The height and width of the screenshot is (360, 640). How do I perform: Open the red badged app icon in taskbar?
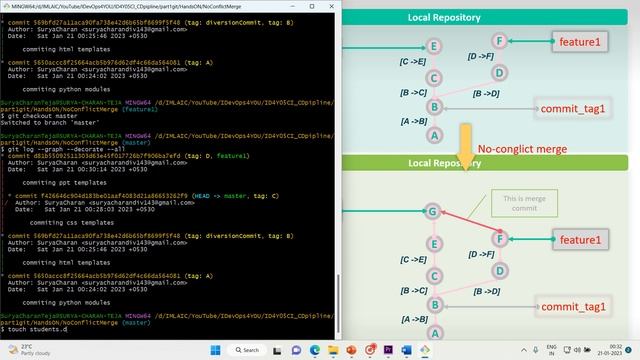point(370,350)
